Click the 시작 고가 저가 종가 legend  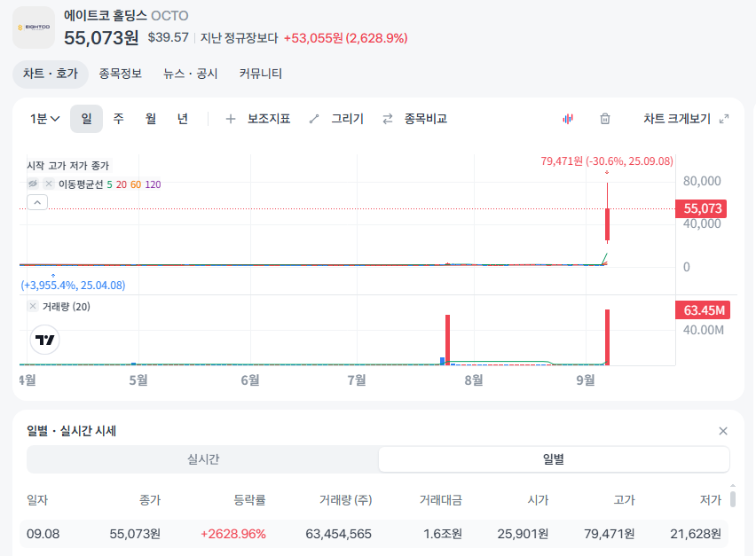[x=68, y=166]
